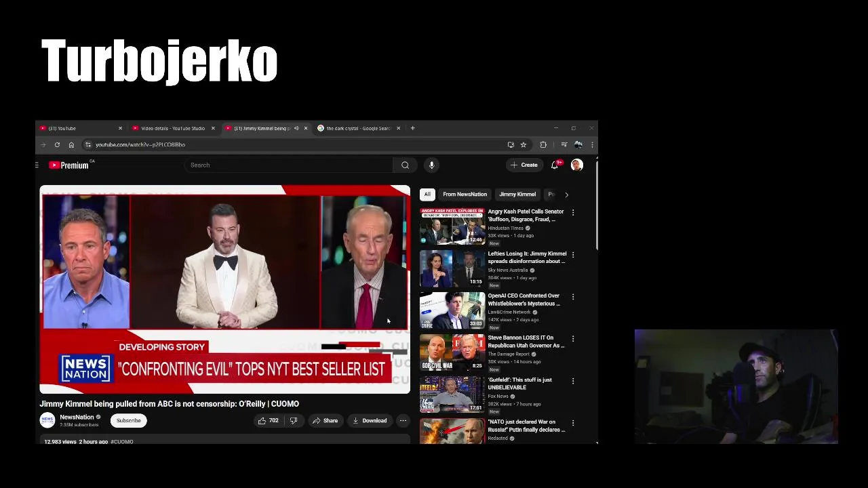868x488 pixels.
Task: Select the From NewsNation filter chip
Action: click(x=465, y=195)
